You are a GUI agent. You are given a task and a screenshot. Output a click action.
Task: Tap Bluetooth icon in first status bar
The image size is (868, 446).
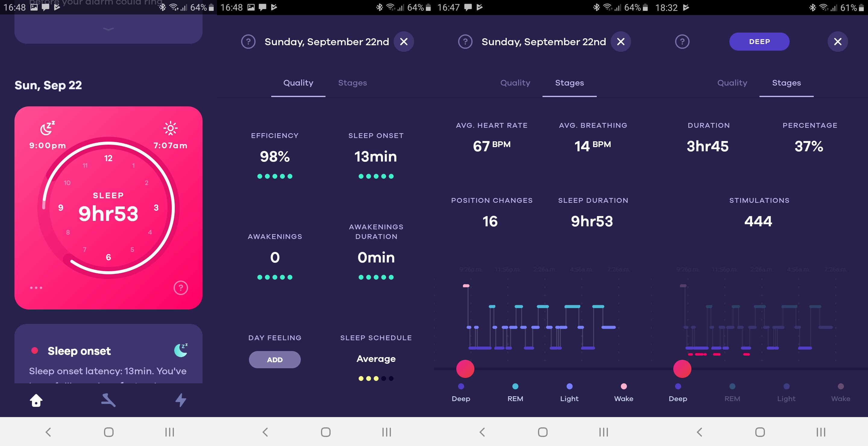163,7
